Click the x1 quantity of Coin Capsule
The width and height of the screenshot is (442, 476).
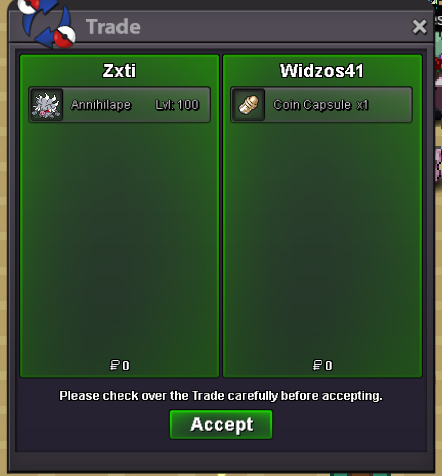(x=362, y=105)
